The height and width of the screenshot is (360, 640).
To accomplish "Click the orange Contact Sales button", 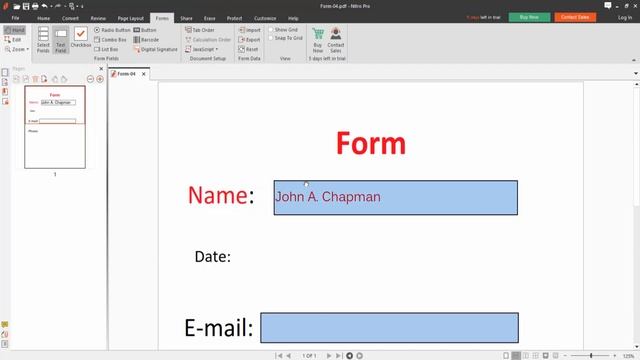I will (x=575, y=17).
